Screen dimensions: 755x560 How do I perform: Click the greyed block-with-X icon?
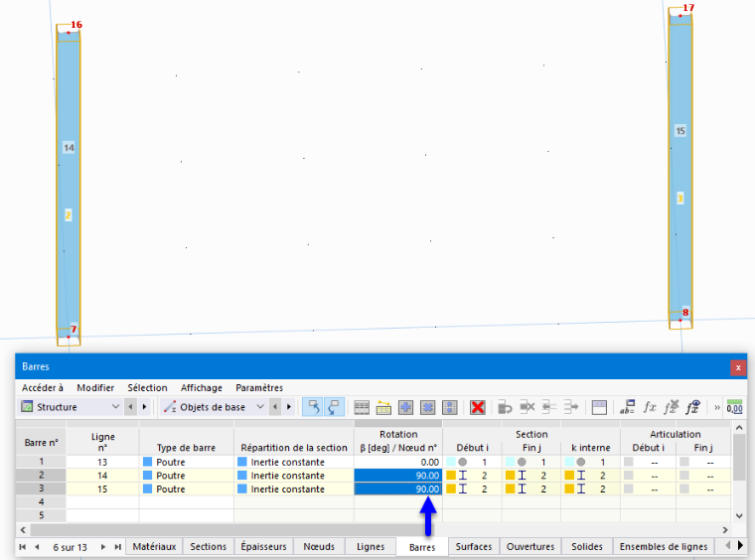pyautogui.click(x=528, y=407)
